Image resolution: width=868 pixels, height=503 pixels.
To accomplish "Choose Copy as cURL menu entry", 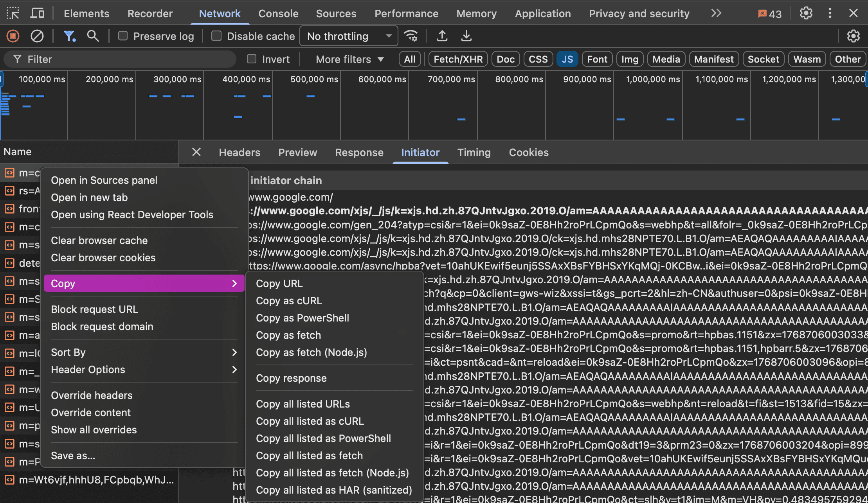I will [x=289, y=301].
